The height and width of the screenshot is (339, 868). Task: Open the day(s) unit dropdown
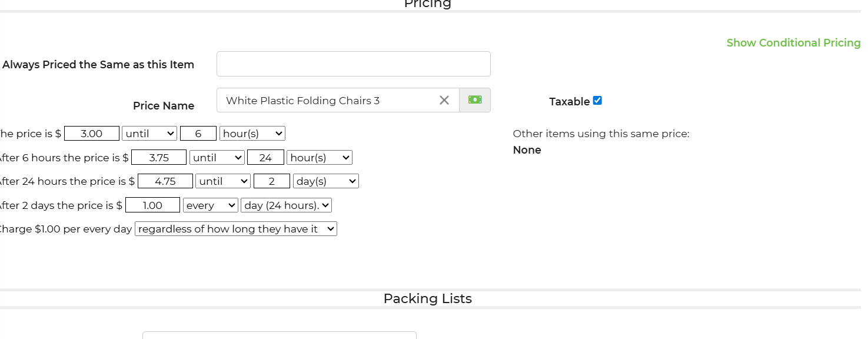pos(325,181)
